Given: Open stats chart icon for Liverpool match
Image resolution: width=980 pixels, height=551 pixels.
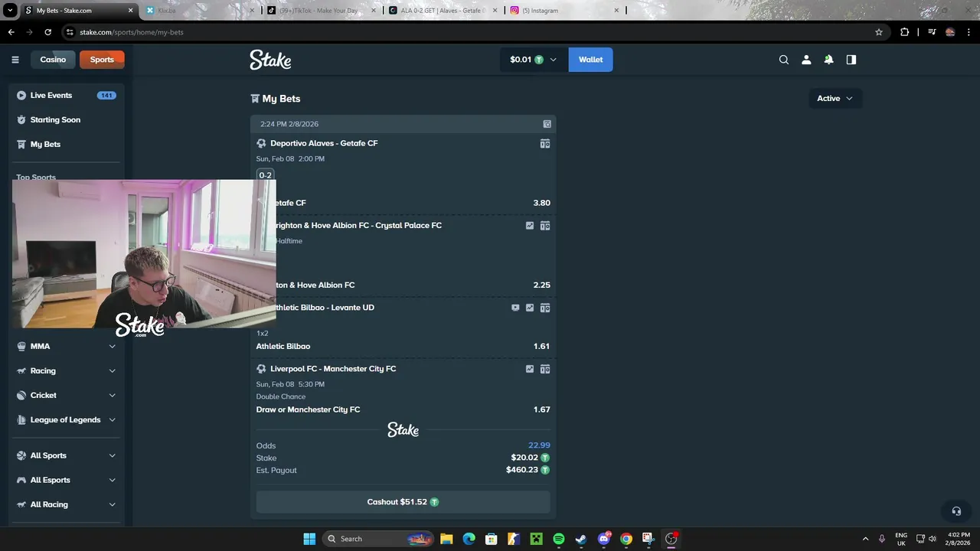Looking at the screenshot, I should pos(530,369).
